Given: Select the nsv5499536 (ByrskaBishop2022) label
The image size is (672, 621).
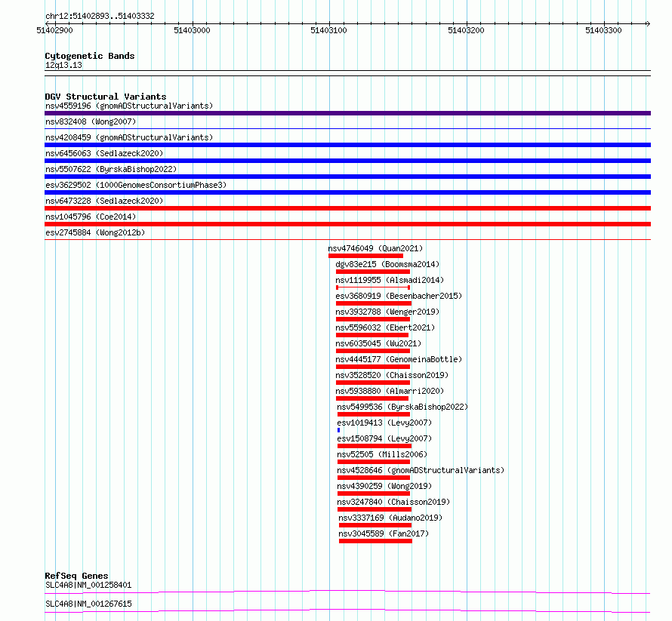Looking at the screenshot, I should (x=402, y=407).
